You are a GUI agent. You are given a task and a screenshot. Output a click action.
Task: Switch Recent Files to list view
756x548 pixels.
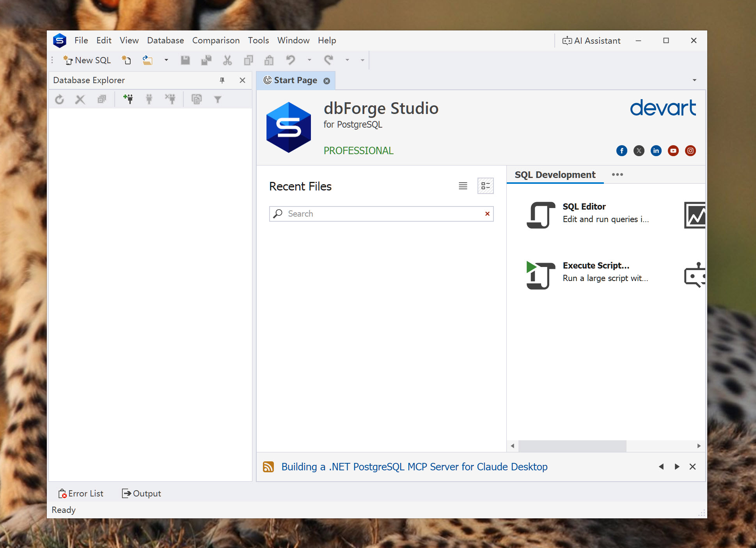point(463,186)
